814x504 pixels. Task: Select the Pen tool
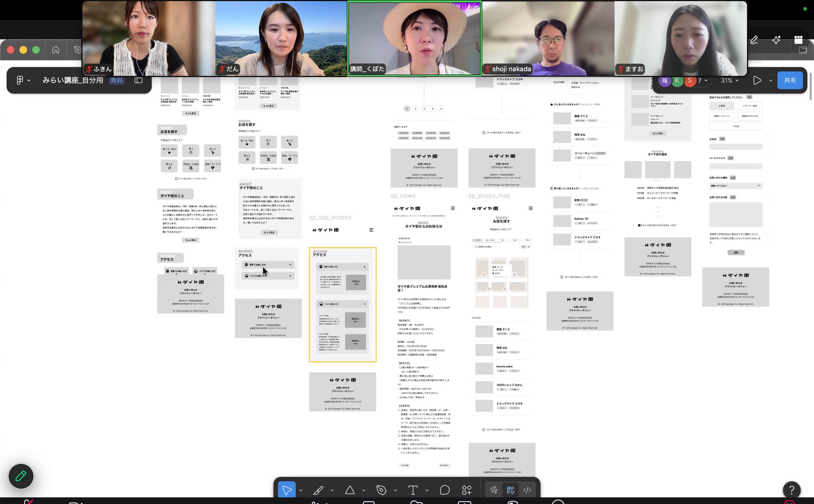click(x=381, y=490)
